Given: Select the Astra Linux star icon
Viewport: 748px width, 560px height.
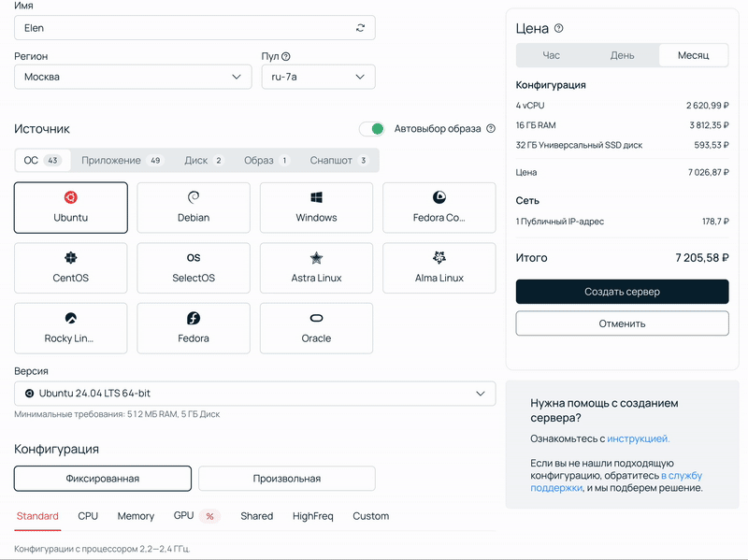Looking at the screenshot, I should click(316, 258).
